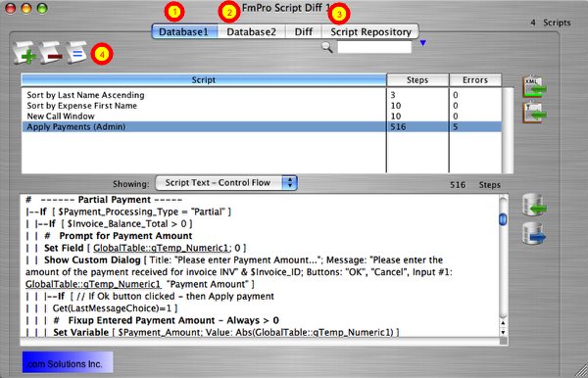Select the Database1 tab
This screenshot has width=588, height=378.
[184, 32]
